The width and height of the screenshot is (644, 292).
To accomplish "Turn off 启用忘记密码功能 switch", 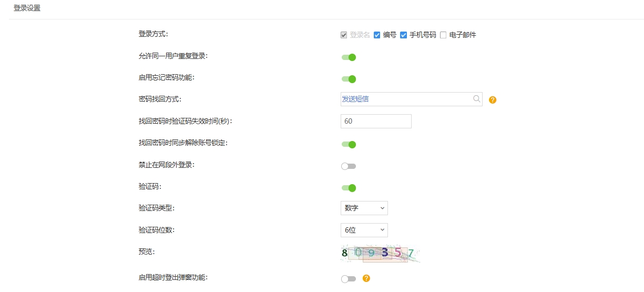I will coord(349,79).
